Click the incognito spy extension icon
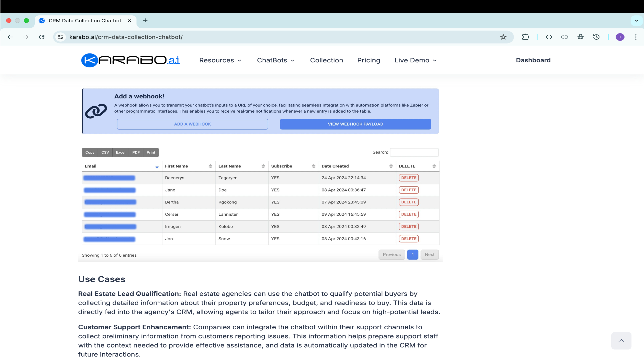644x362 pixels. coord(580,37)
